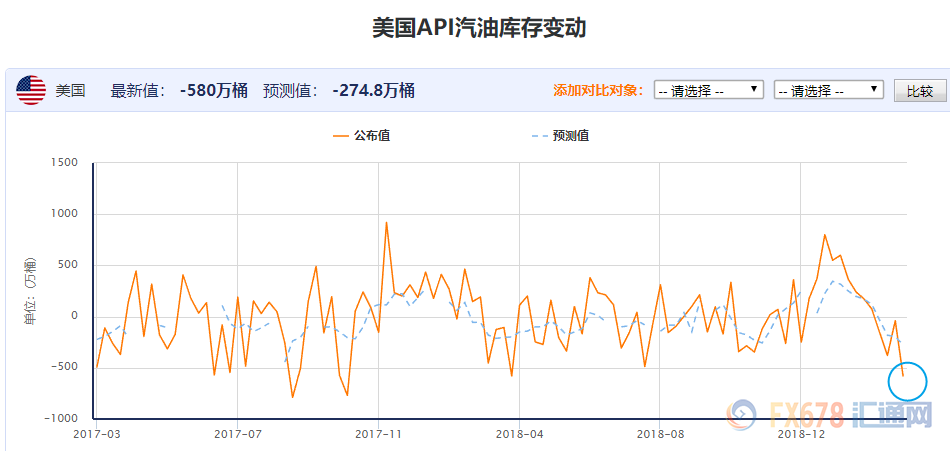Viewport: 950px width, 451px height.
Task: Click the 2018-04 x-axis date label
Action: point(520,434)
